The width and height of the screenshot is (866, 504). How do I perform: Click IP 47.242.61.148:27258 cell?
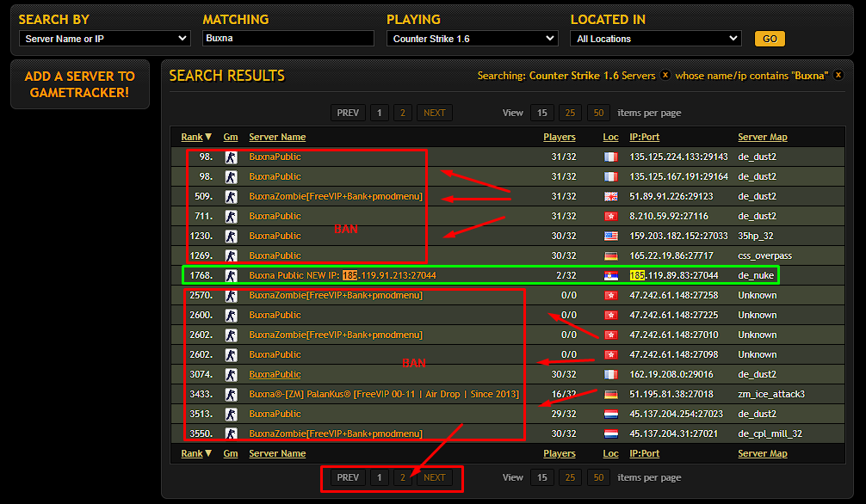674,295
